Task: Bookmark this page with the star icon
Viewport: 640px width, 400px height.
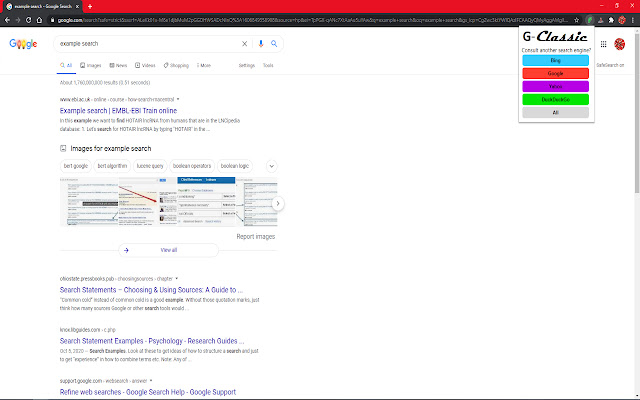Action: click(x=577, y=20)
